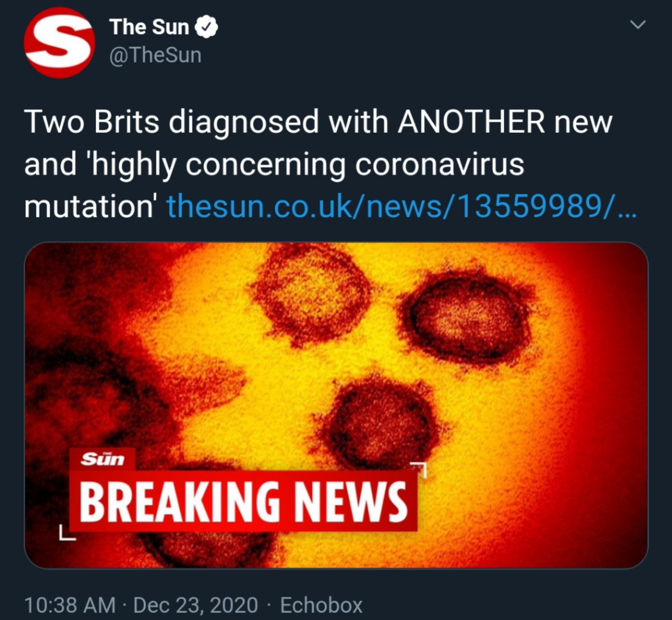Open the coronavirus image thumbnail
This screenshot has width=672, height=620.
[x=336, y=405]
